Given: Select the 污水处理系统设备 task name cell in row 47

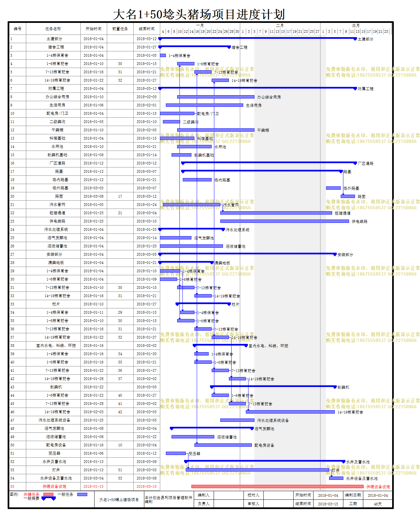Looking at the screenshot, I should coord(53,420).
